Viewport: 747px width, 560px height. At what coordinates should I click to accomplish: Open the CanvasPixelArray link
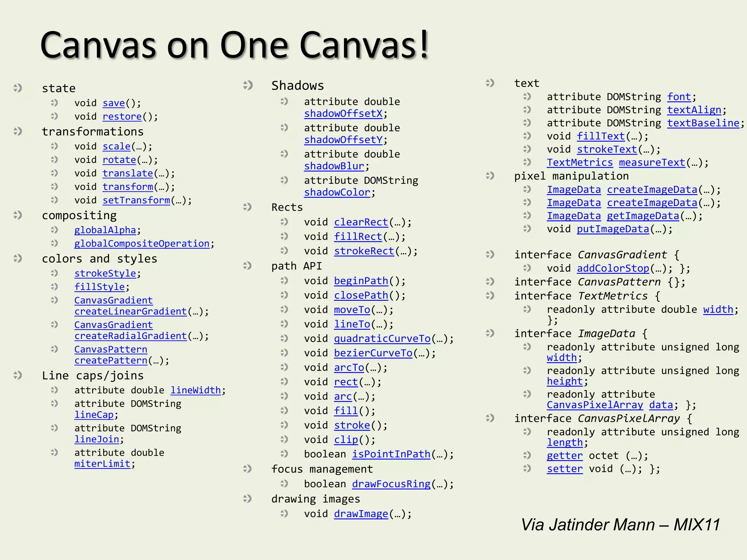tap(595, 405)
